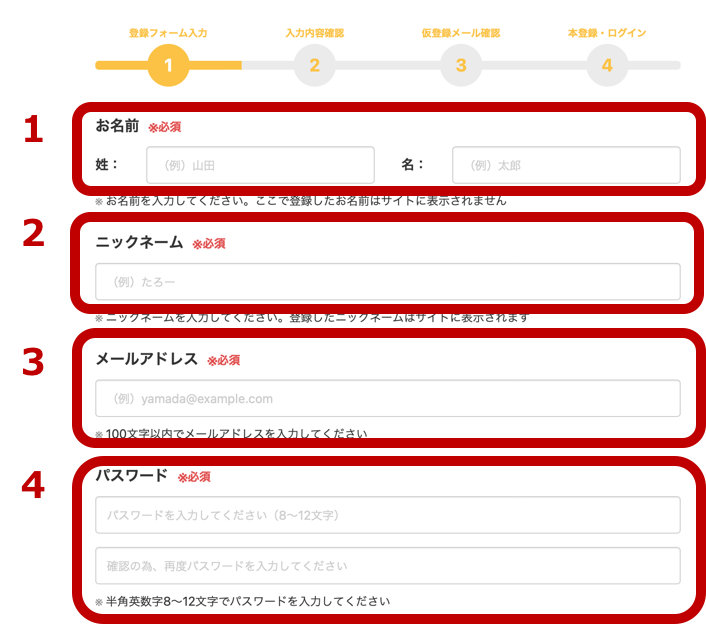706x624 pixels.
Task: Click the step 1 circle in the progress bar
Action: pyautogui.click(x=168, y=66)
